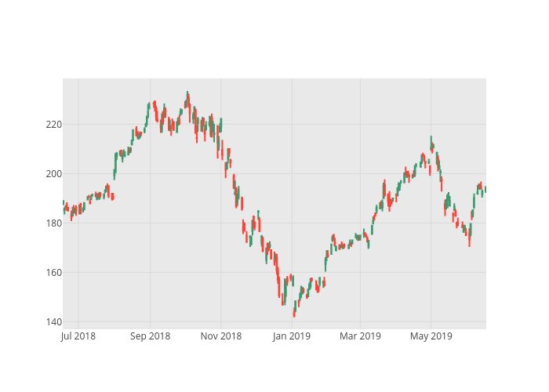Click the 140 y-axis tick label
Image resolution: width=549 pixels, height=392 pixels.
pyautogui.click(x=52, y=322)
